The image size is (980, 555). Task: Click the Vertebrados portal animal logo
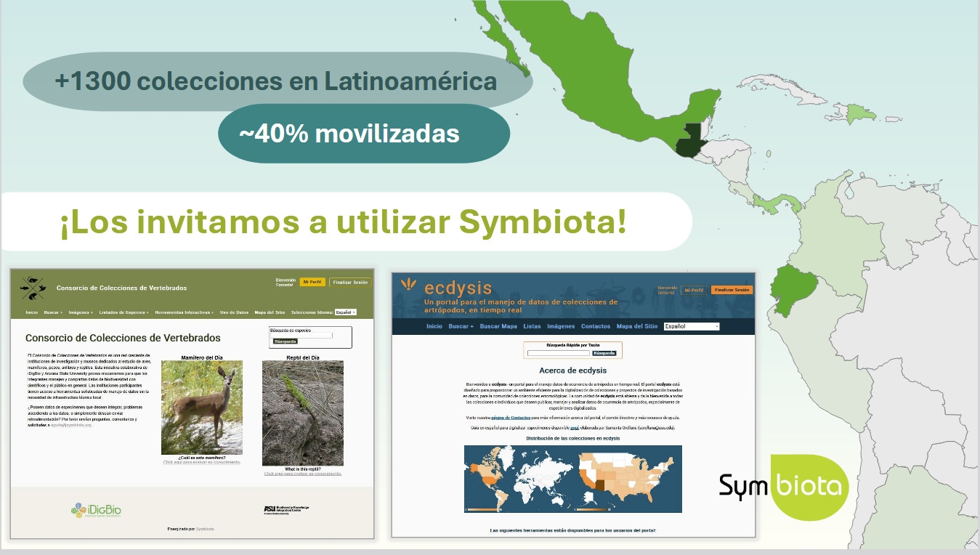[32, 288]
